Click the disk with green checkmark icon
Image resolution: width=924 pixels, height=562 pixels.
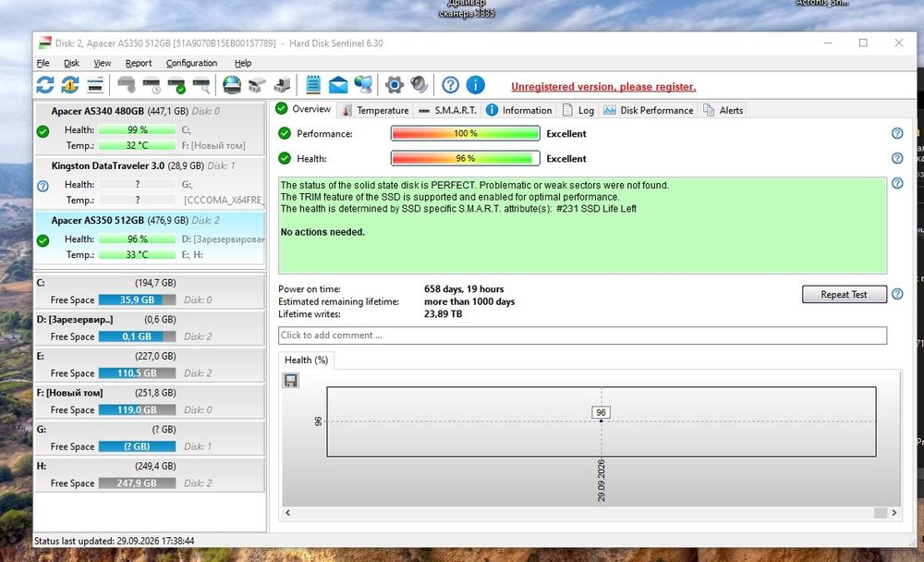coord(176,85)
